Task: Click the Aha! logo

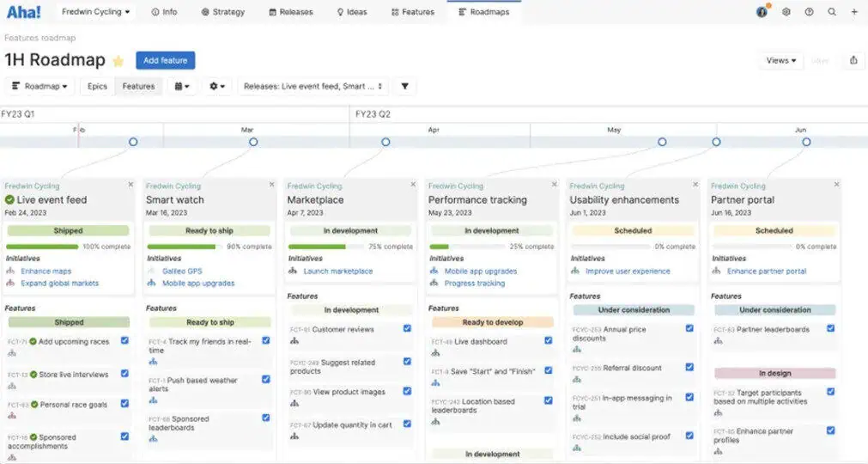Action: 24,12
